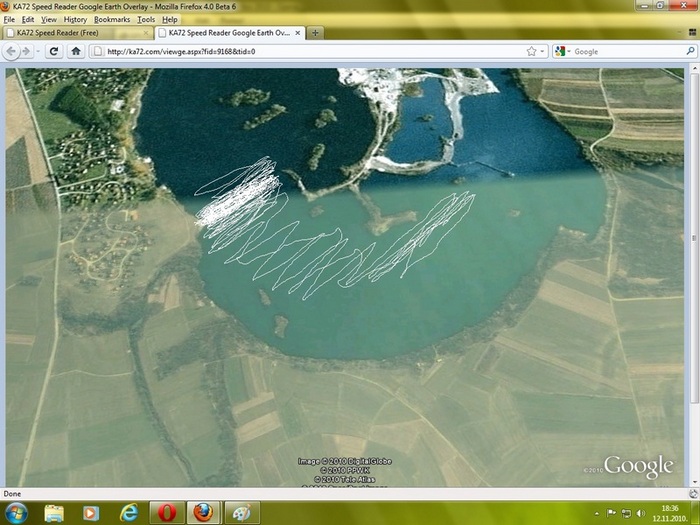700x525 pixels.
Task: Reload the page with the refresh button
Action: [54, 51]
